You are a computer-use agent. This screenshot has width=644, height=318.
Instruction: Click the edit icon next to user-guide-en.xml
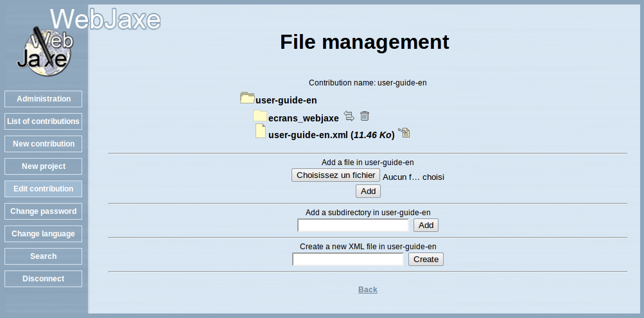(x=404, y=134)
